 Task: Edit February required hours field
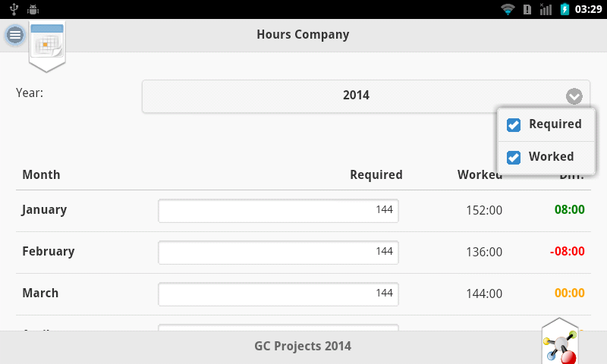(x=278, y=252)
